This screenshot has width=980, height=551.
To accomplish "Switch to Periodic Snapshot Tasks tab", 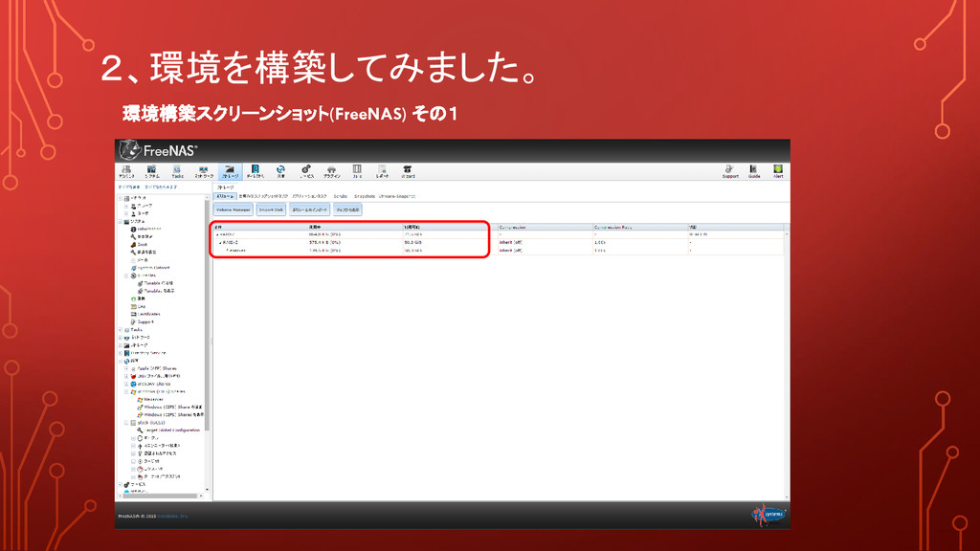I will click(x=263, y=196).
